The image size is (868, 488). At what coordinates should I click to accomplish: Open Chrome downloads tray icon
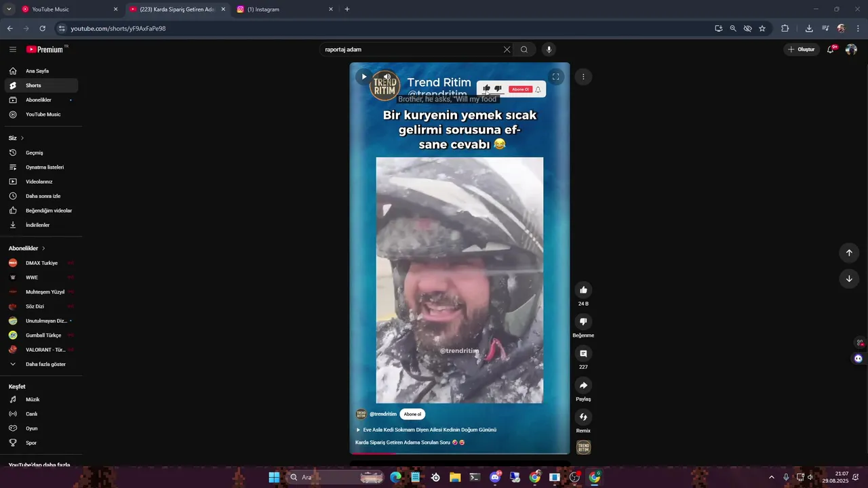point(809,28)
